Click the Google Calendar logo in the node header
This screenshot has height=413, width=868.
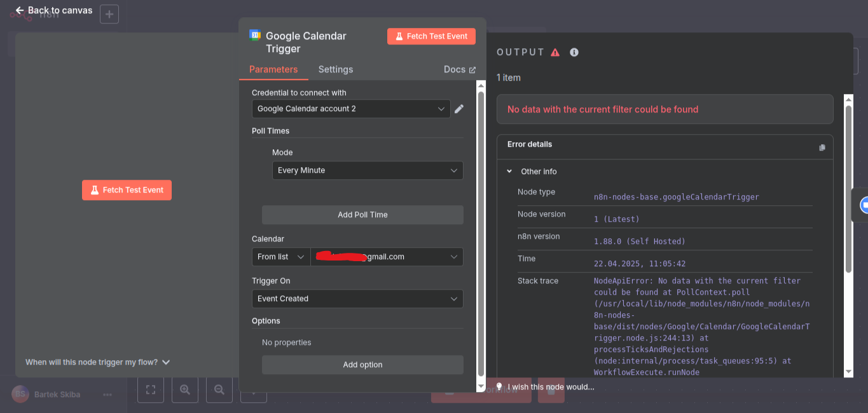pos(255,36)
